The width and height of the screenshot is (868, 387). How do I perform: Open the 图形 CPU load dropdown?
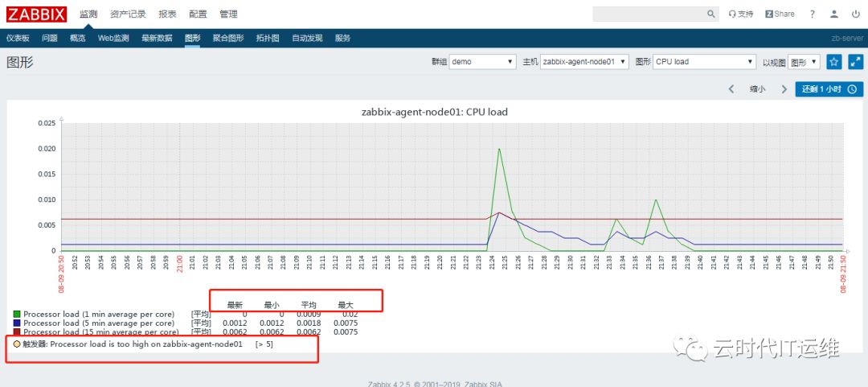click(705, 62)
